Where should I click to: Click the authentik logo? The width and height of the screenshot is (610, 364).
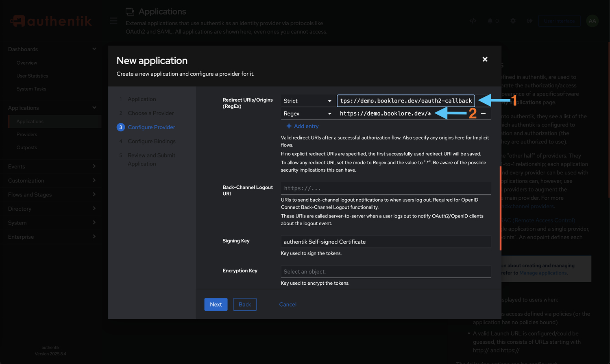[51, 21]
